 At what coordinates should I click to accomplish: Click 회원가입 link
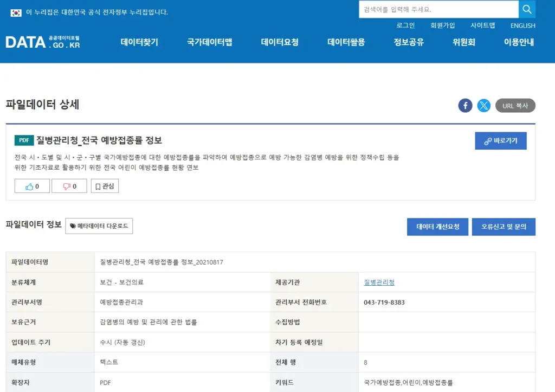[442, 25]
